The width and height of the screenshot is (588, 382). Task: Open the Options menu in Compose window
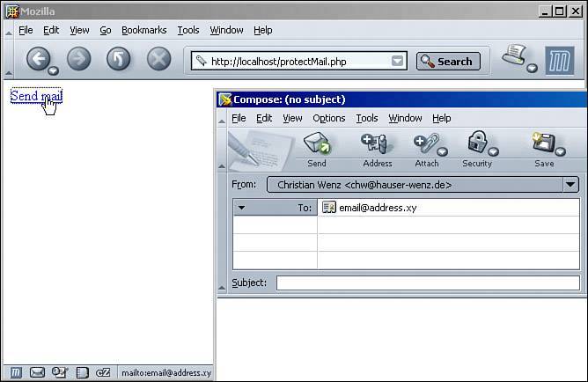tap(329, 118)
